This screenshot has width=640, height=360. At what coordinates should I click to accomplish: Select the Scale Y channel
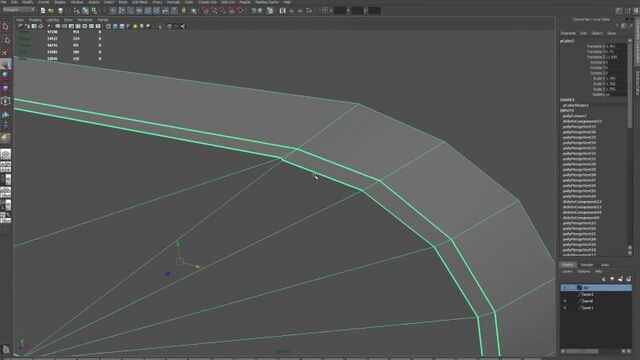[600, 84]
